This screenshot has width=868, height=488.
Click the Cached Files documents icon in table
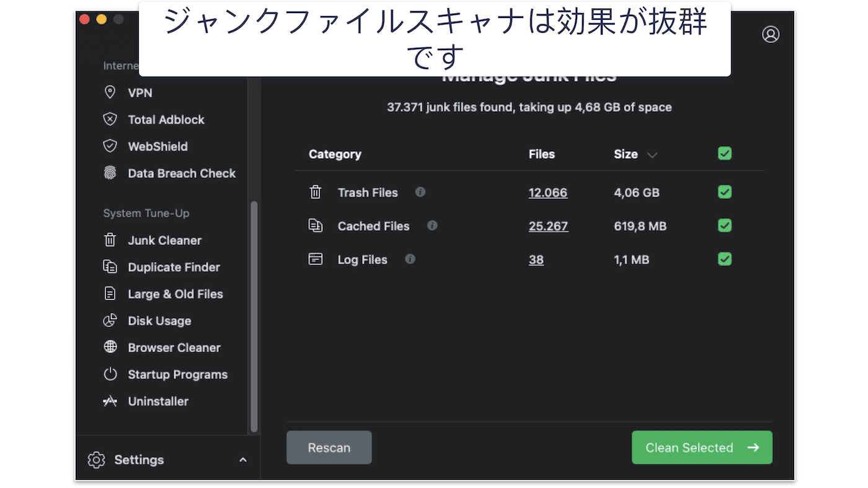pos(316,226)
